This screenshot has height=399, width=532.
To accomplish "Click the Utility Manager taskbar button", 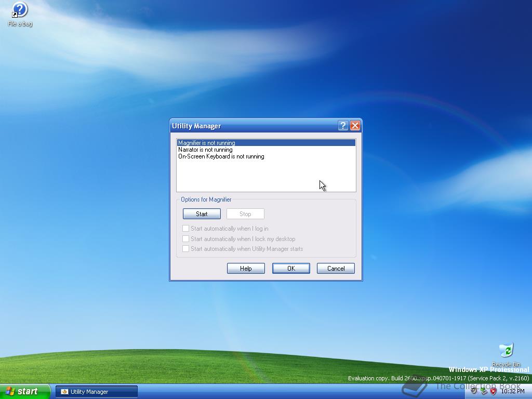I will pos(96,392).
